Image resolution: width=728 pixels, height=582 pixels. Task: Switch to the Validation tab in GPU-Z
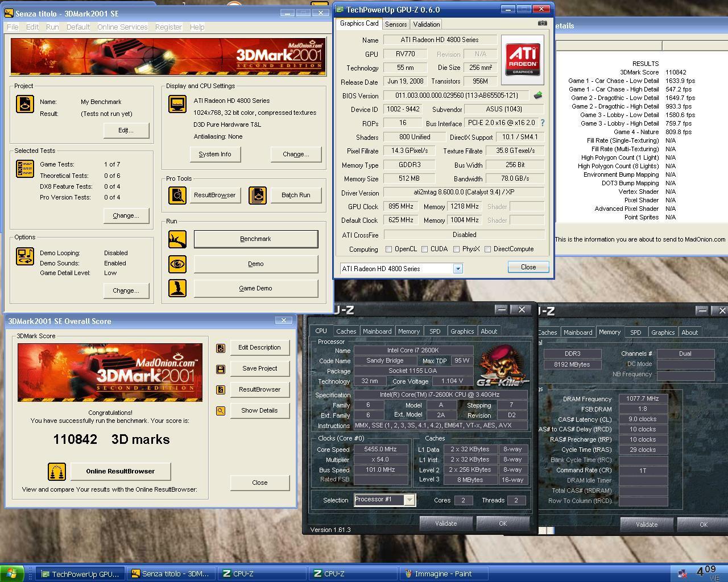click(427, 24)
